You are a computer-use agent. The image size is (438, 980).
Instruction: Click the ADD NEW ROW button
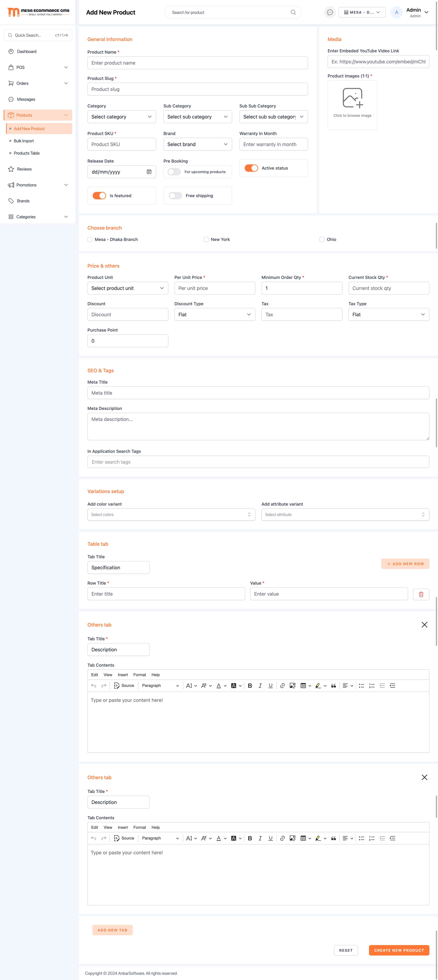tap(405, 564)
